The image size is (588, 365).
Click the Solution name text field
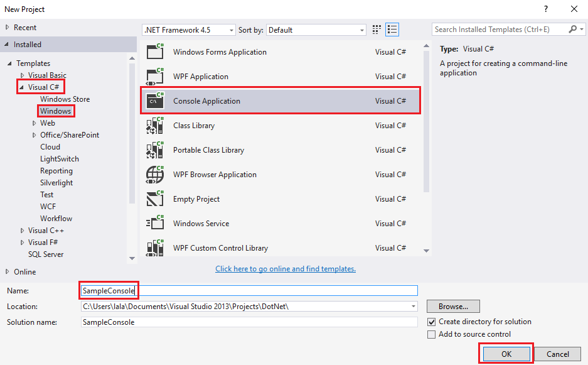(x=249, y=322)
